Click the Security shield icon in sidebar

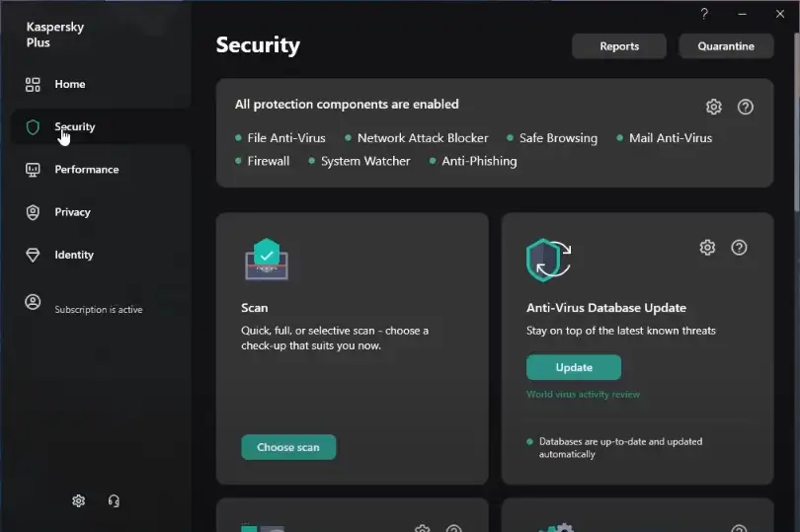pos(33,127)
